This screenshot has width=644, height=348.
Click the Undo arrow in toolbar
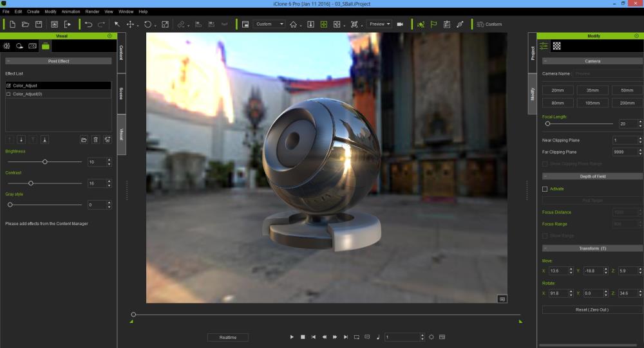(x=88, y=24)
